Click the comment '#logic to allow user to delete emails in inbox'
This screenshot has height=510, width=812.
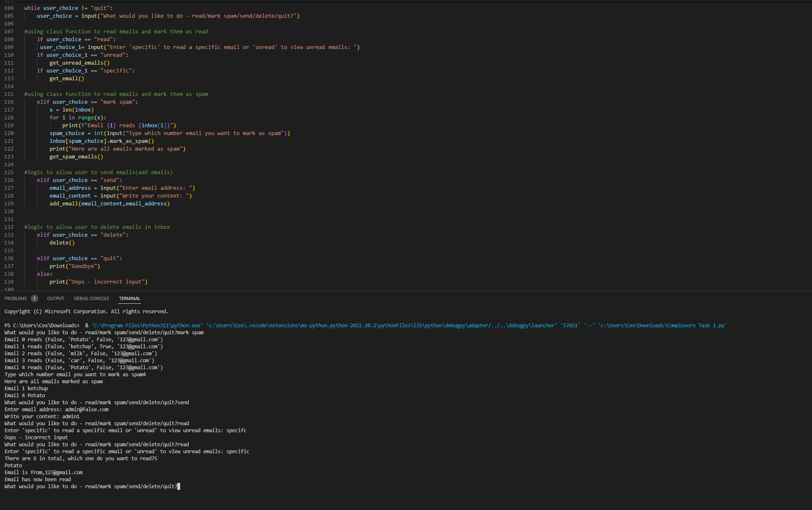pyautogui.click(x=97, y=227)
